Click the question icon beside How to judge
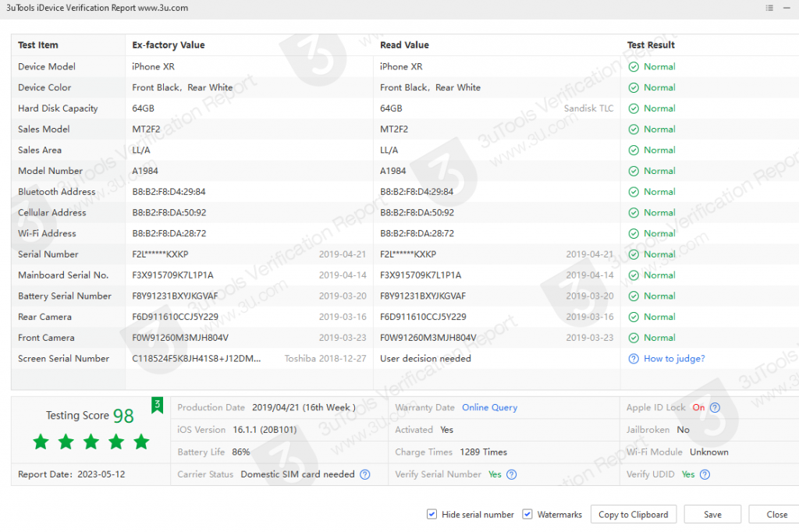This screenshot has width=799, height=532. coord(634,359)
